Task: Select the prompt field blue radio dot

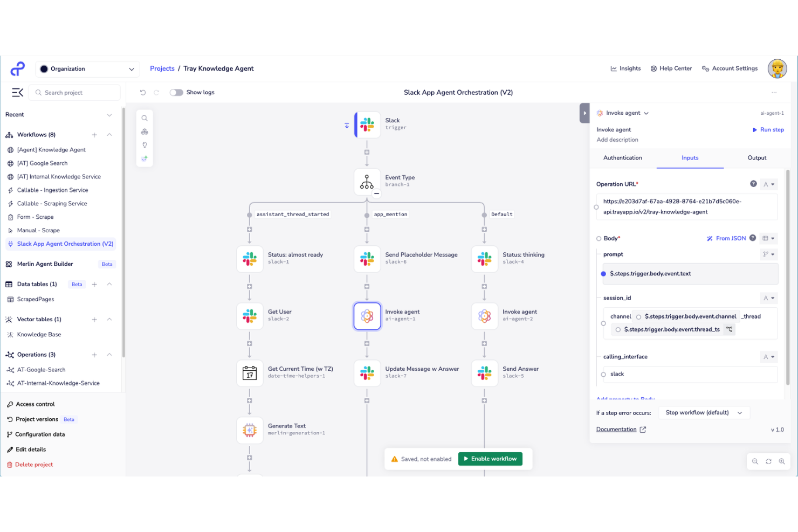Action: click(603, 274)
